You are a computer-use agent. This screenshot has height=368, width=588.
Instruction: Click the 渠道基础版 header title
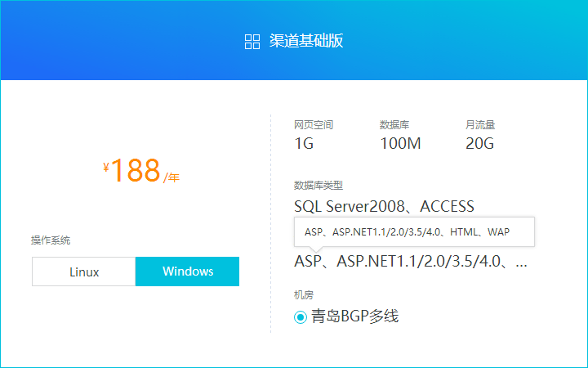pos(306,42)
